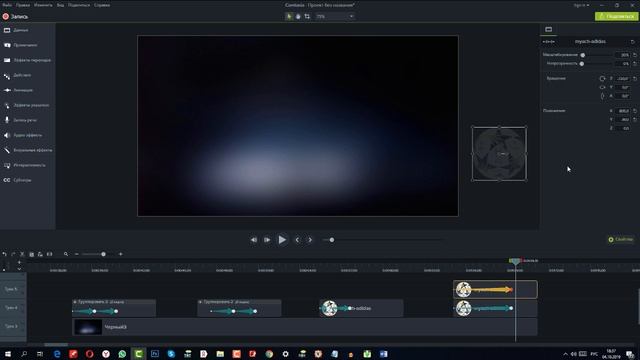Image resolution: width=640 pixels, height=360 pixels.
Task: Open the canvas zoom percentage dropdown
Action: click(335, 16)
